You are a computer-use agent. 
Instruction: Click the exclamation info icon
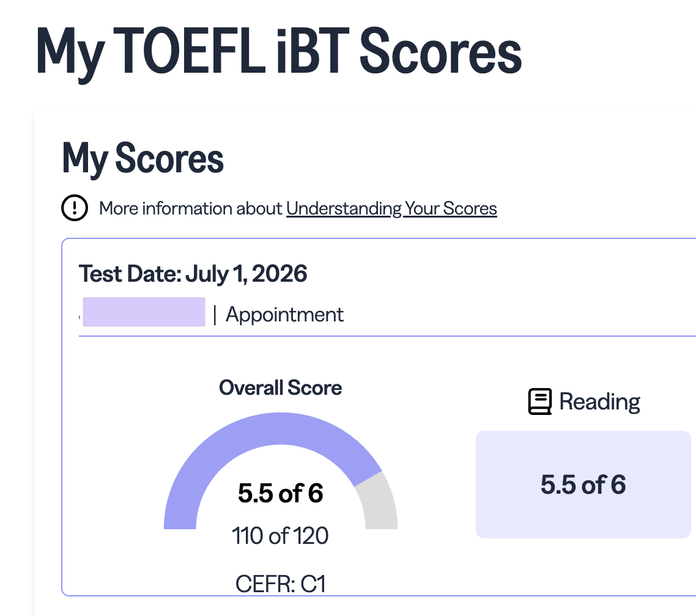tap(75, 208)
